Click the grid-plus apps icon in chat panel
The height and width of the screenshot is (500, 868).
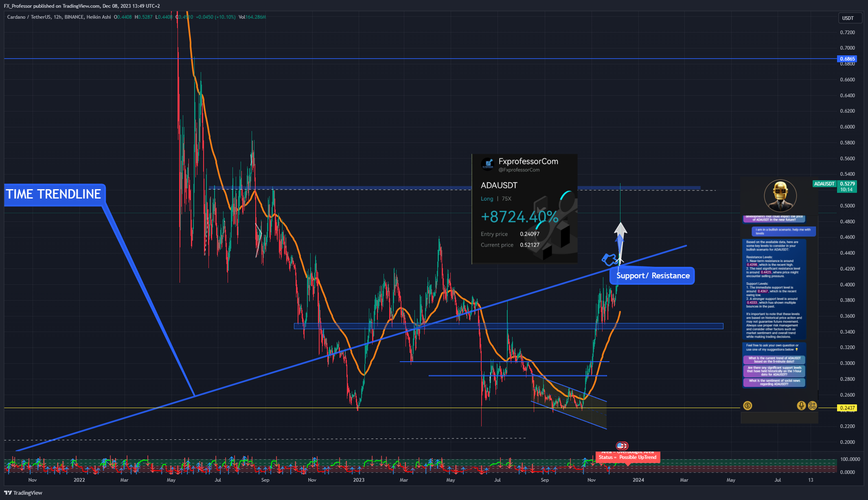coord(812,405)
